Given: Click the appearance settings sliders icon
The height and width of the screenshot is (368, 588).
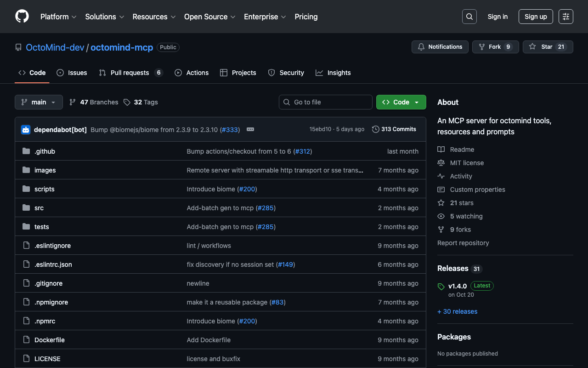Looking at the screenshot, I should click(565, 17).
